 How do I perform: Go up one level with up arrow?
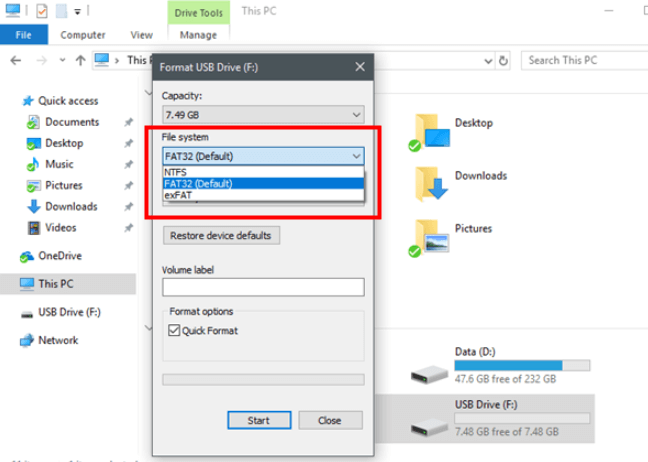(x=81, y=61)
